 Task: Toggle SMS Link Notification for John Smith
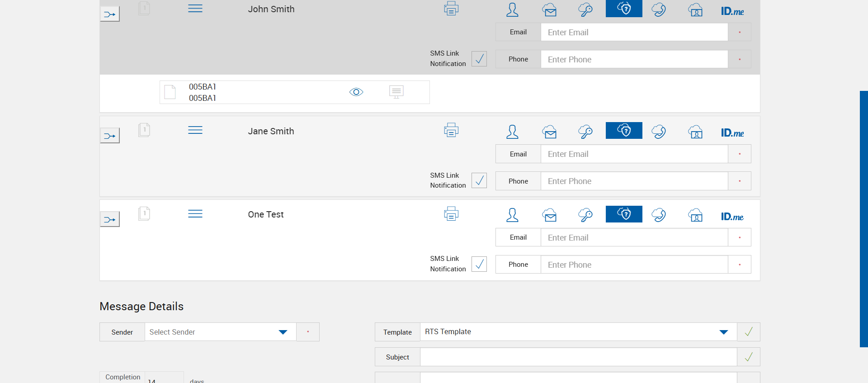479,59
